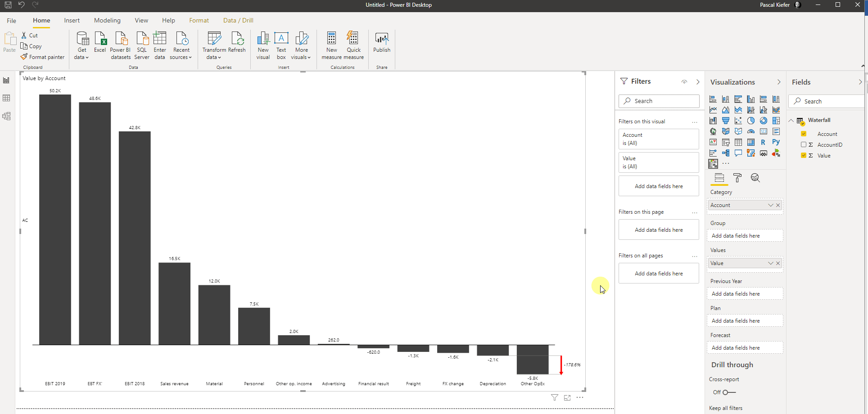The height and width of the screenshot is (414, 868).
Task: Open the Format menu
Action: coord(199,20)
